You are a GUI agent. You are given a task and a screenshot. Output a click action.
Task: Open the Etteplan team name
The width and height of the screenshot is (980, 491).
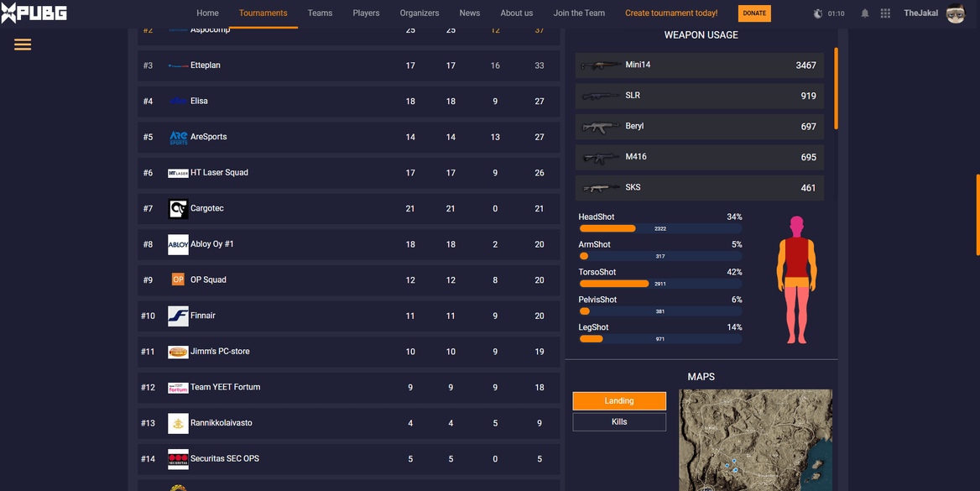point(206,65)
